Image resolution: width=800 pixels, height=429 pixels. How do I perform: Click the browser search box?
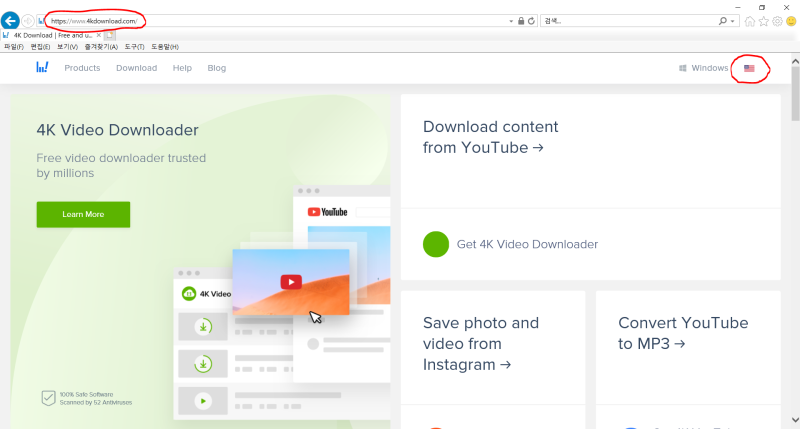tap(629, 21)
